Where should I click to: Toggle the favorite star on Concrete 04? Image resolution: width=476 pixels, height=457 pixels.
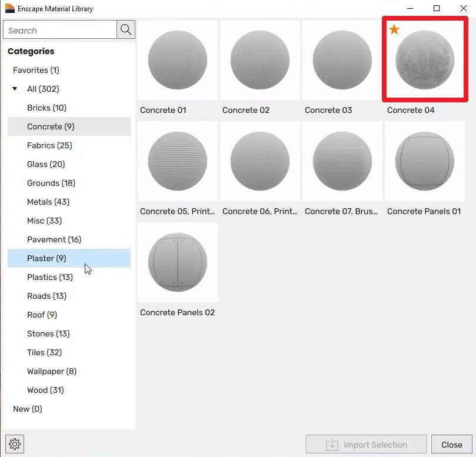[x=394, y=29]
